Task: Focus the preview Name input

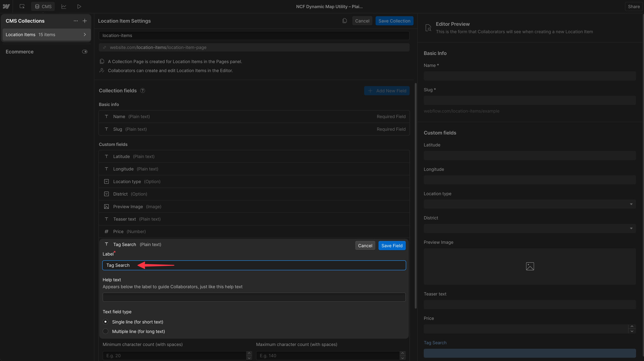Action: tap(530, 76)
